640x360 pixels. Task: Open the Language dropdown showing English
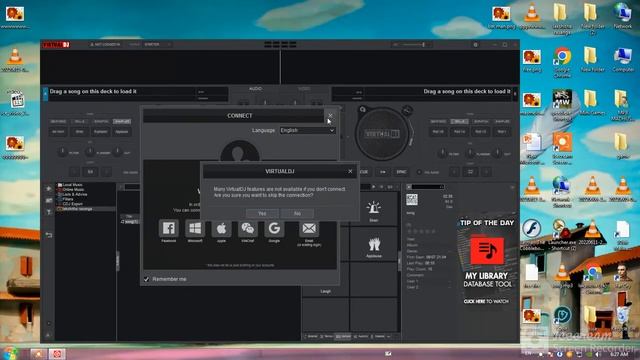point(307,130)
